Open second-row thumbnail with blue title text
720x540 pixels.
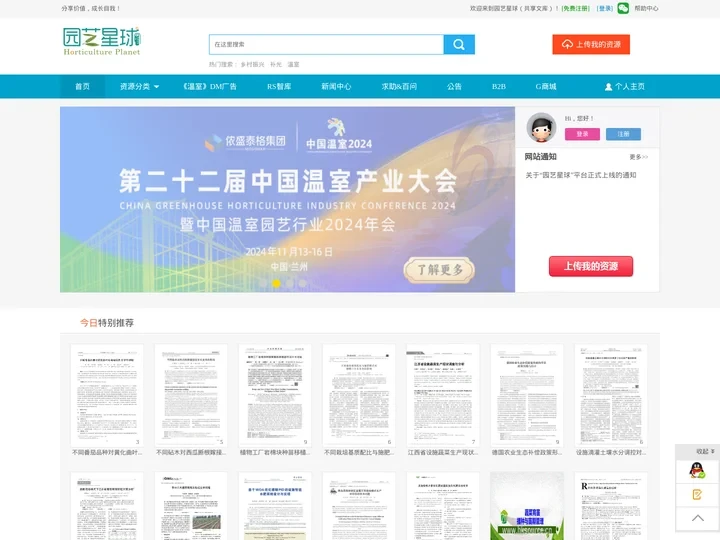click(x=275, y=506)
